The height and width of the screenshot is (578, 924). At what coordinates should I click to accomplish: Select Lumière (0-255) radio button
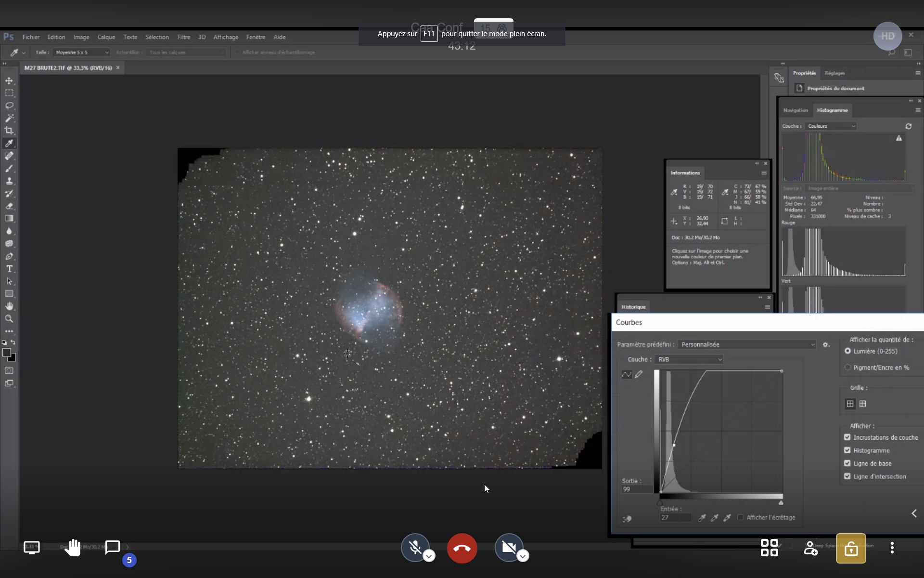point(847,351)
